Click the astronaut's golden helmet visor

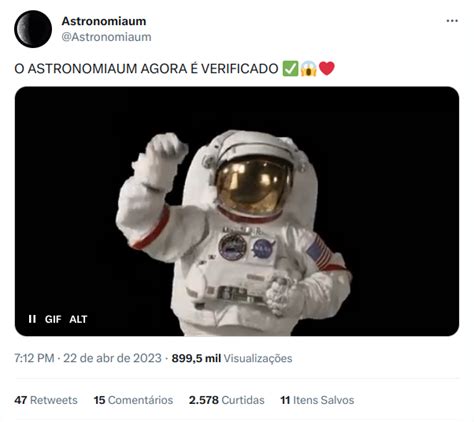click(x=254, y=187)
